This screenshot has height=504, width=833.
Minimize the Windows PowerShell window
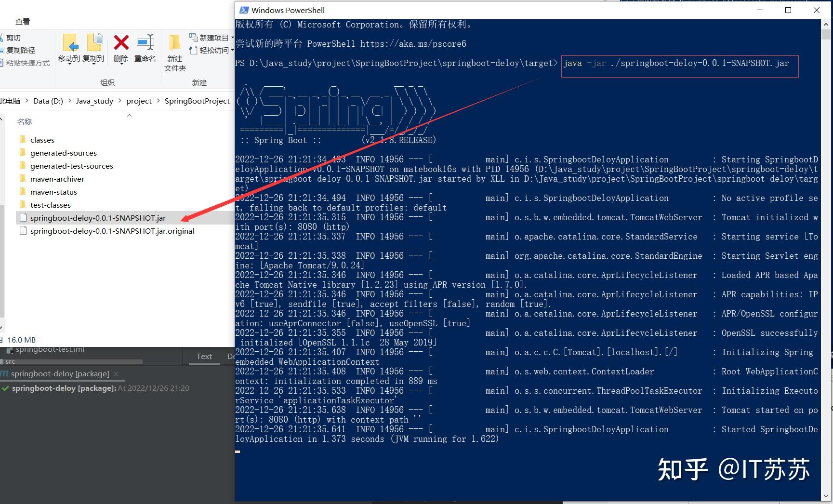click(x=760, y=10)
